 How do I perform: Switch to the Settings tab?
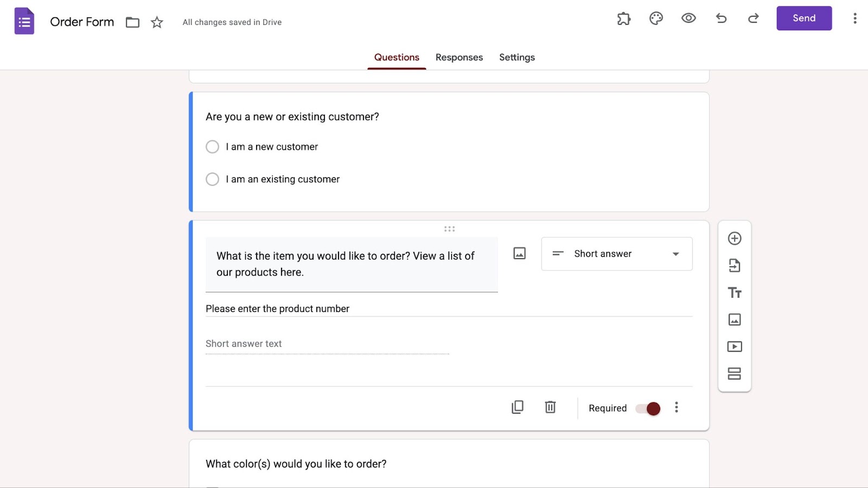516,57
